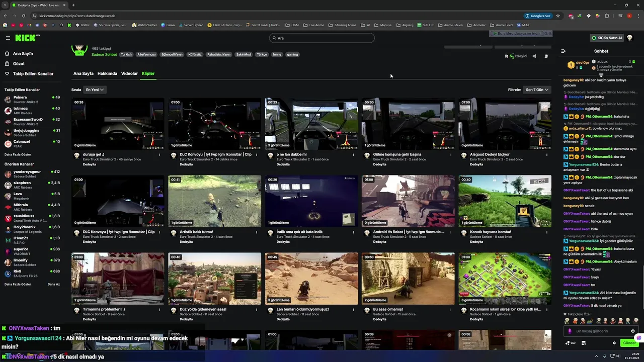Open the OGM bookmarks folder
Screen dimensions: 644x362
[292, 25]
